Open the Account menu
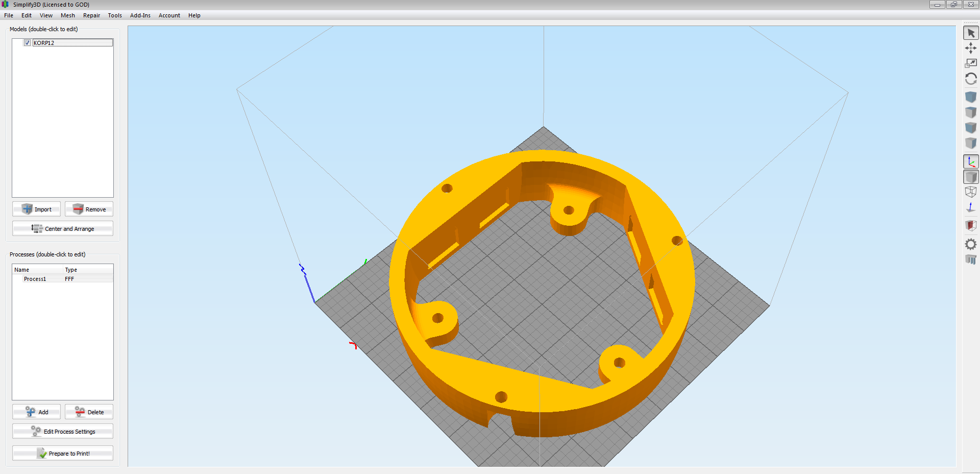The width and height of the screenshot is (980, 474). (169, 15)
